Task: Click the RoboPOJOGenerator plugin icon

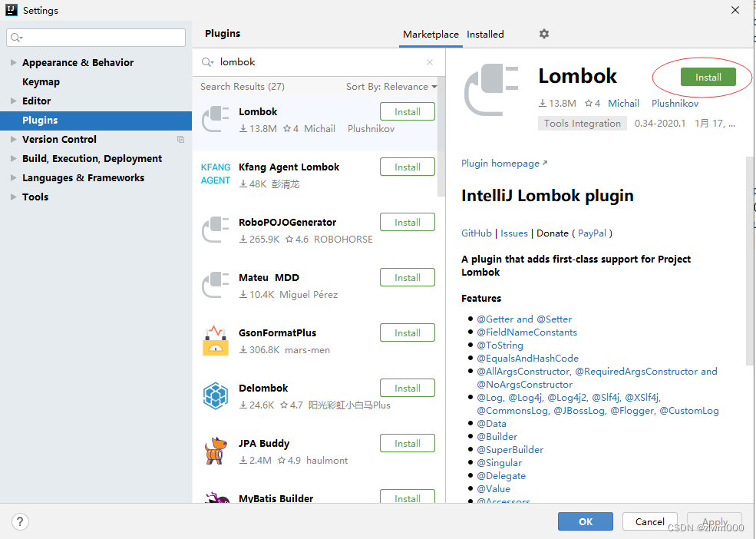Action: pyautogui.click(x=215, y=230)
